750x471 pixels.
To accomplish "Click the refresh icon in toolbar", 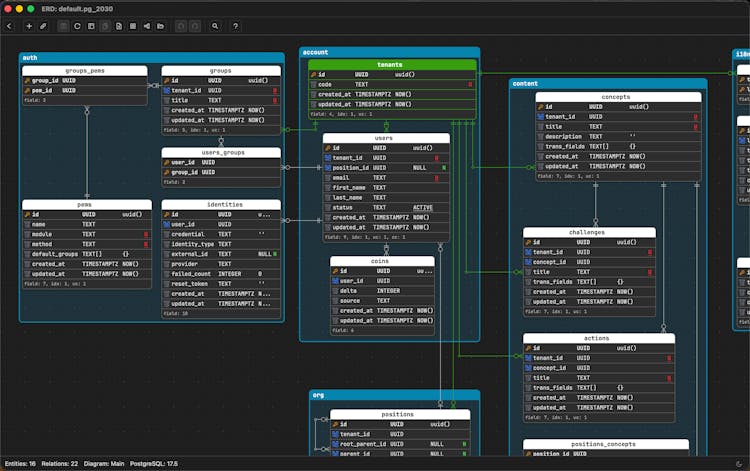I will (x=78, y=26).
